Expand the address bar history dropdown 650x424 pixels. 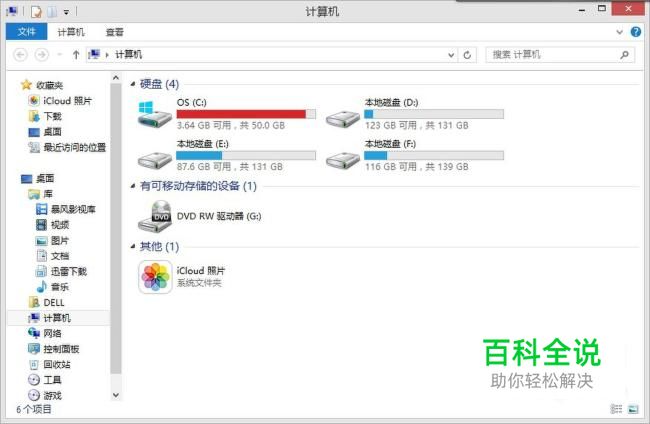pyautogui.click(x=451, y=55)
